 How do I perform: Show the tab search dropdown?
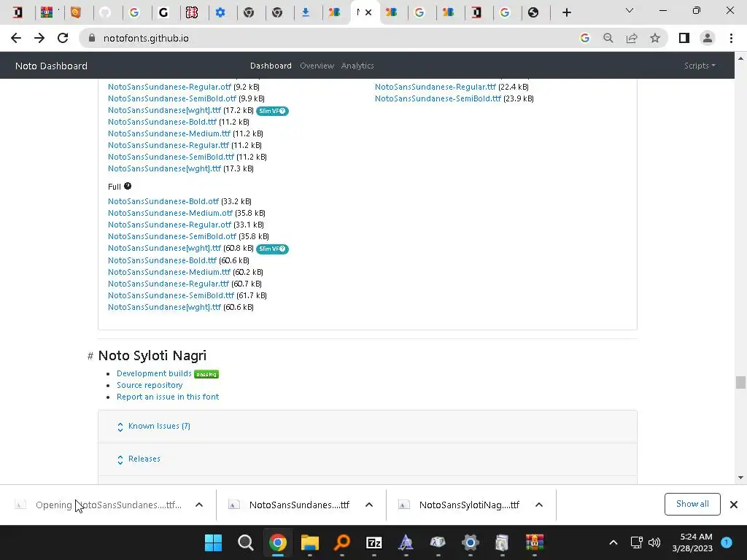[x=630, y=10]
